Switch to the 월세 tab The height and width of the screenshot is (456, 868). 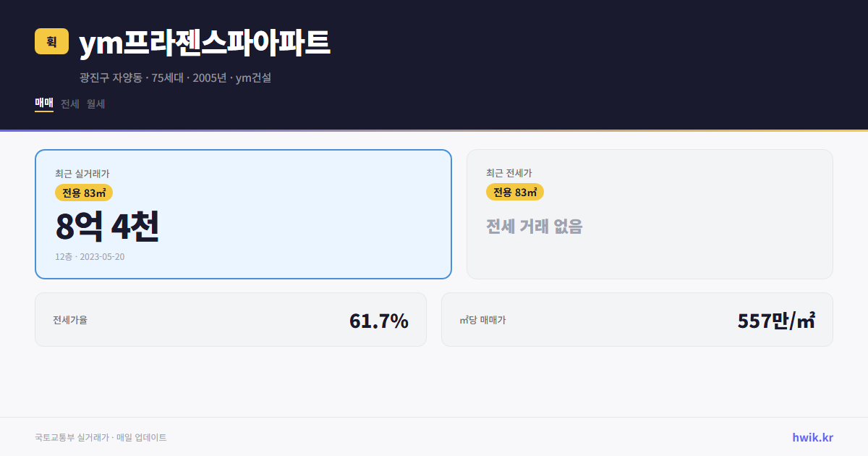click(94, 104)
